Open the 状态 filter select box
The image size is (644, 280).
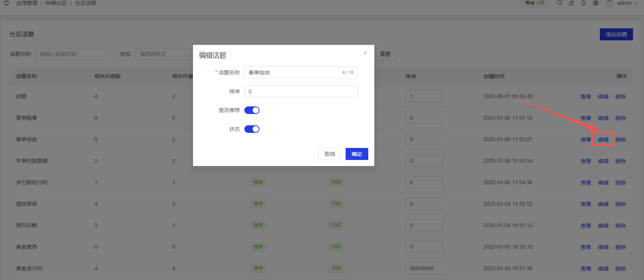click(x=164, y=54)
